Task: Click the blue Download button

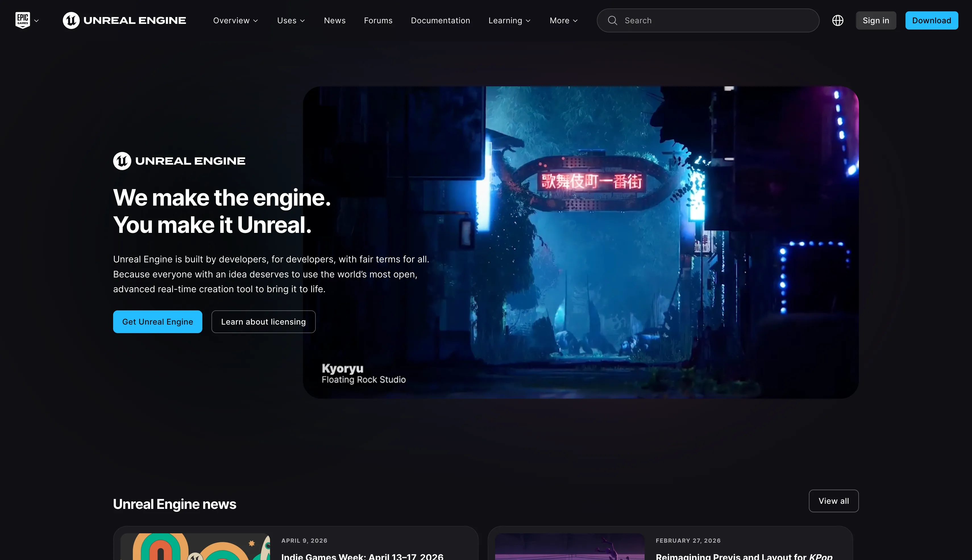Action: 931,20
